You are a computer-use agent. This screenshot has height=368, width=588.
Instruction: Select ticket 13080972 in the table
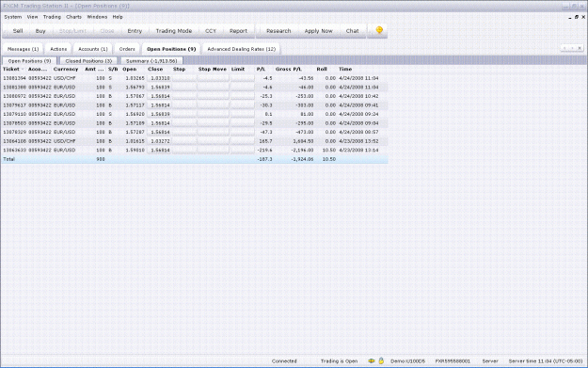[15, 96]
